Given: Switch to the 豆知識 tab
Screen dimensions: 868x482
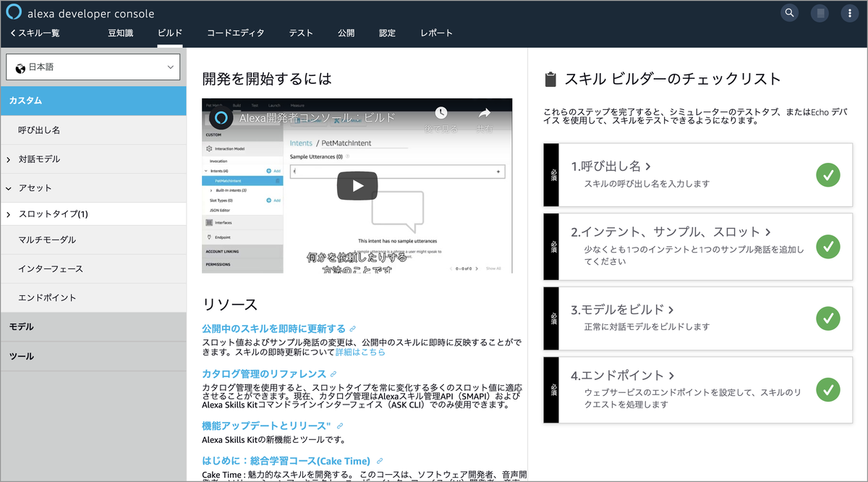Looking at the screenshot, I should [x=120, y=33].
